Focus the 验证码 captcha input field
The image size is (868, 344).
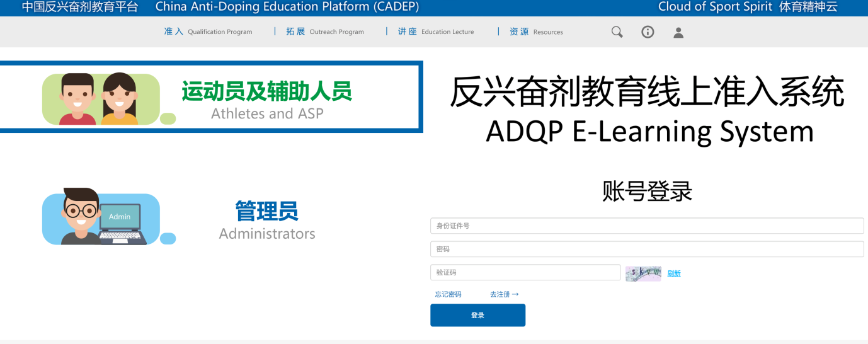tap(525, 272)
